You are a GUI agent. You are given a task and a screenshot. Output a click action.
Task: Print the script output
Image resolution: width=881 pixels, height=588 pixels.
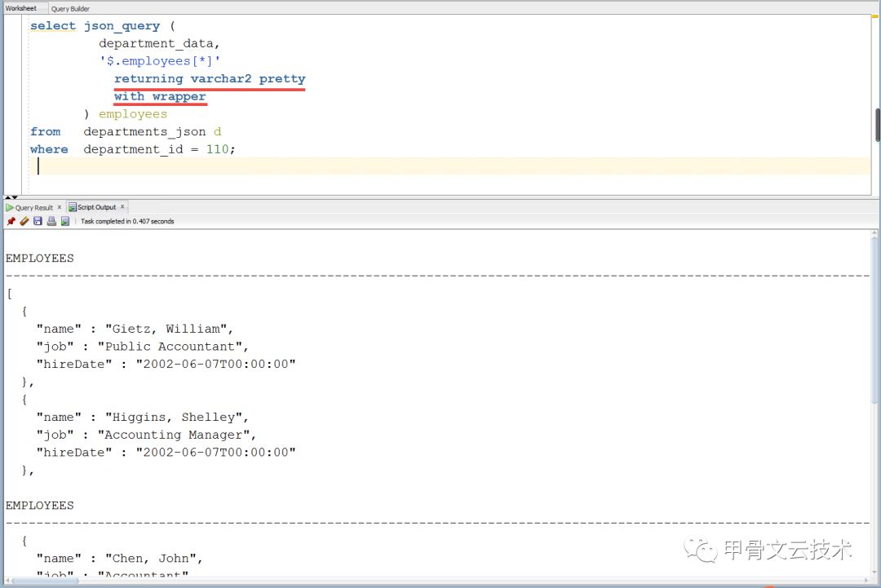pyautogui.click(x=51, y=221)
